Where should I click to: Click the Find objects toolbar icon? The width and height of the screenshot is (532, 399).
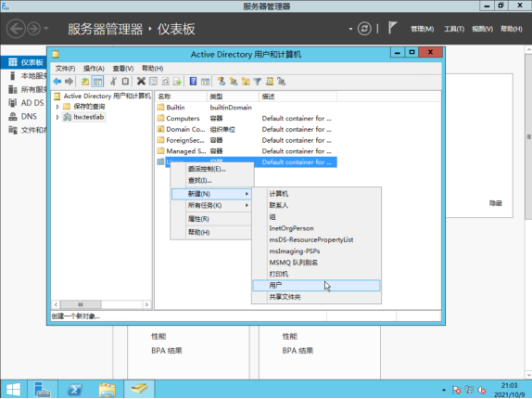pyautogui.click(x=270, y=82)
